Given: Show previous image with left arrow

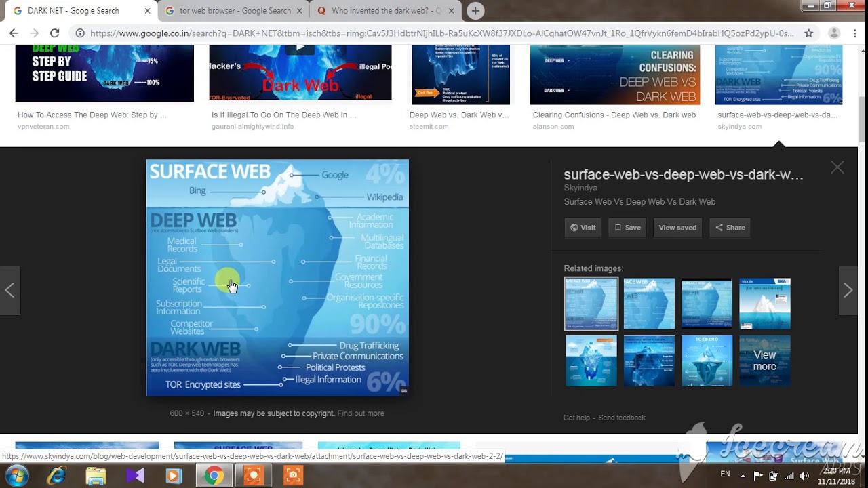Looking at the screenshot, I should [x=9, y=291].
